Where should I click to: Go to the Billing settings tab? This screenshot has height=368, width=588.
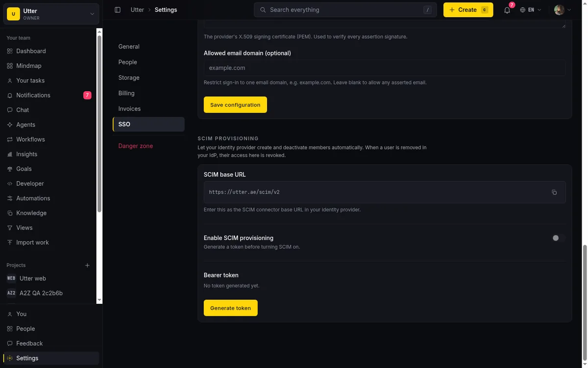pyautogui.click(x=148, y=93)
